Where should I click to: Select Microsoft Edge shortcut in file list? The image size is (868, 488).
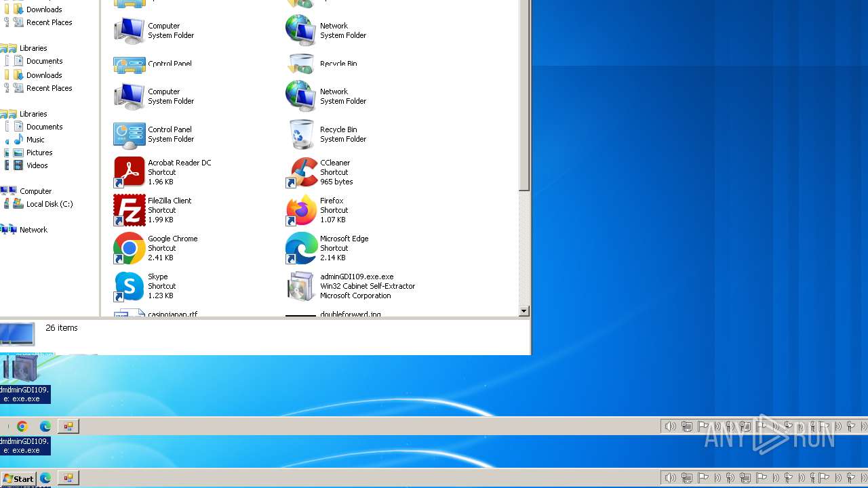pyautogui.click(x=328, y=248)
